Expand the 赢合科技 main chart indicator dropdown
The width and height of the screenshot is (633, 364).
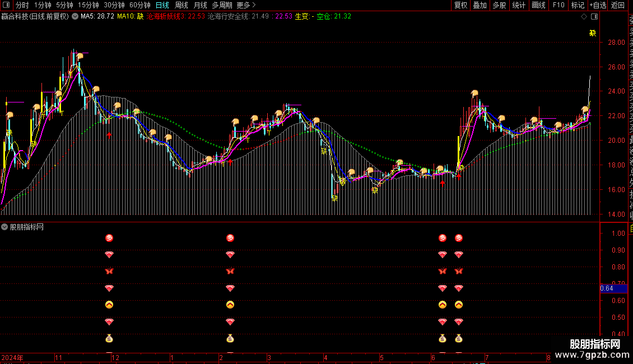[75, 17]
